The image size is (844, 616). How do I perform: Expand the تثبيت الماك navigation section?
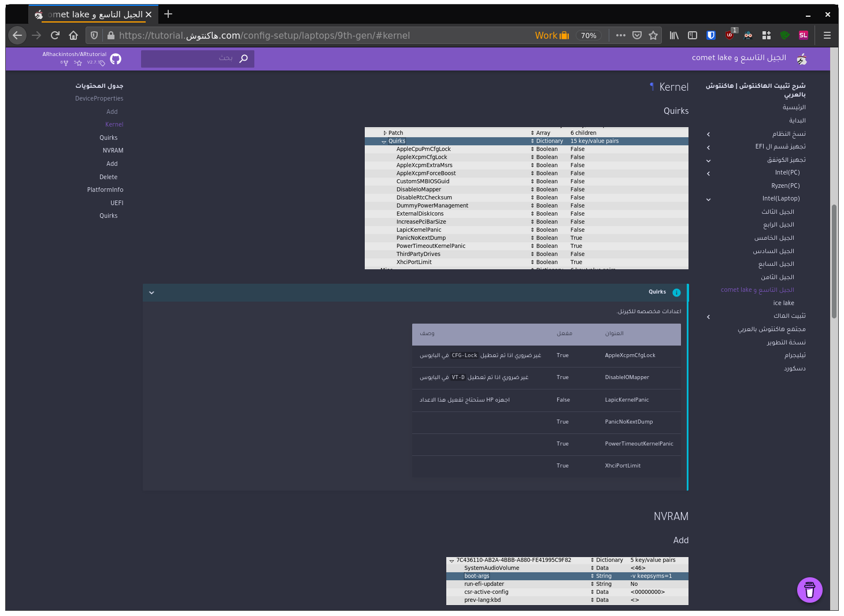pos(709,317)
